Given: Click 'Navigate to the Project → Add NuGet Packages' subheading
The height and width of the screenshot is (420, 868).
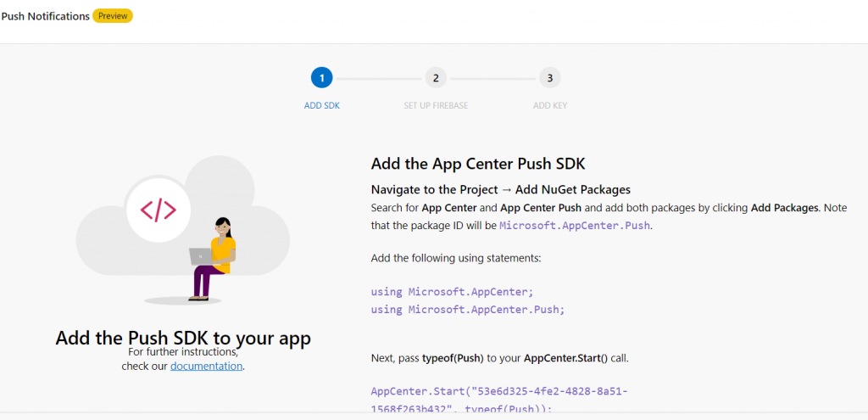Looking at the screenshot, I should [500, 189].
